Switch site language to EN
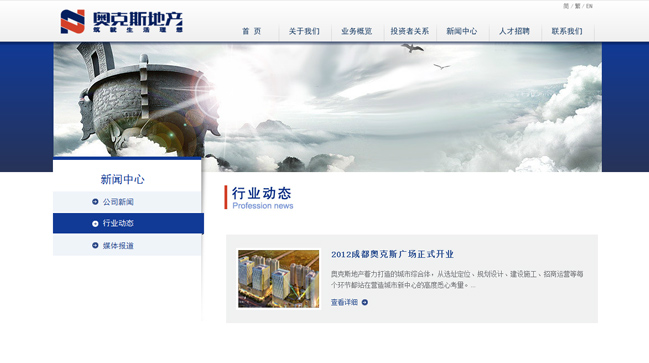 point(589,6)
